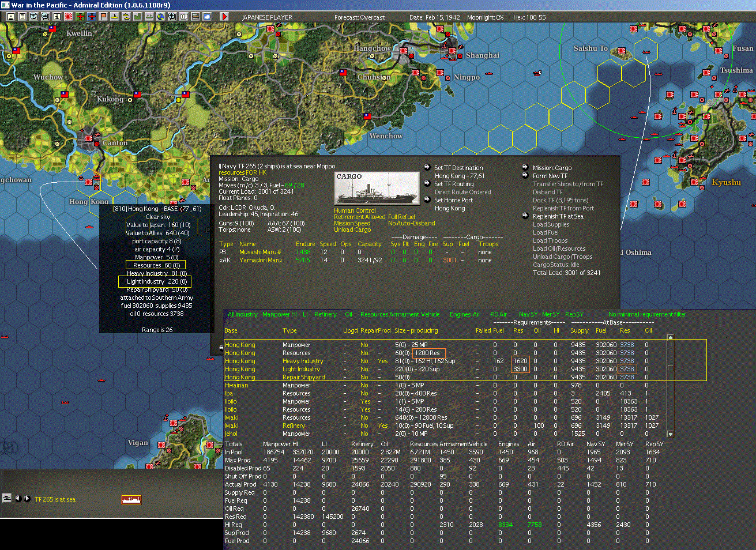Click Disband TF option
Screen dimensions: 756x550
(x=548, y=192)
